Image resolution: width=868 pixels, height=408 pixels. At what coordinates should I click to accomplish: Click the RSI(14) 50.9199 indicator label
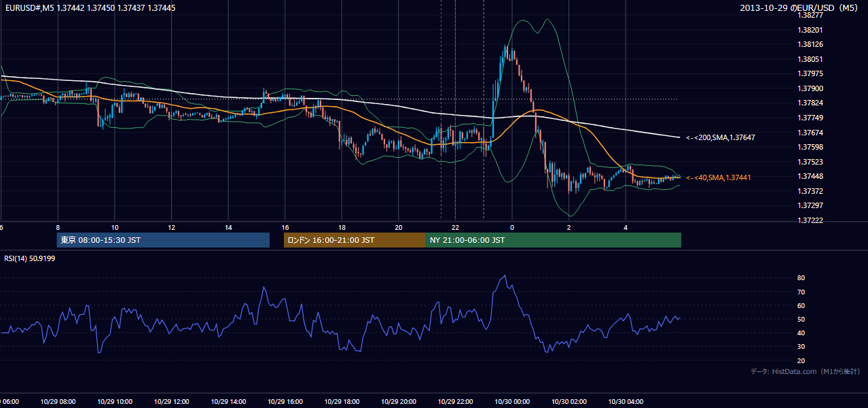tap(31, 258)
